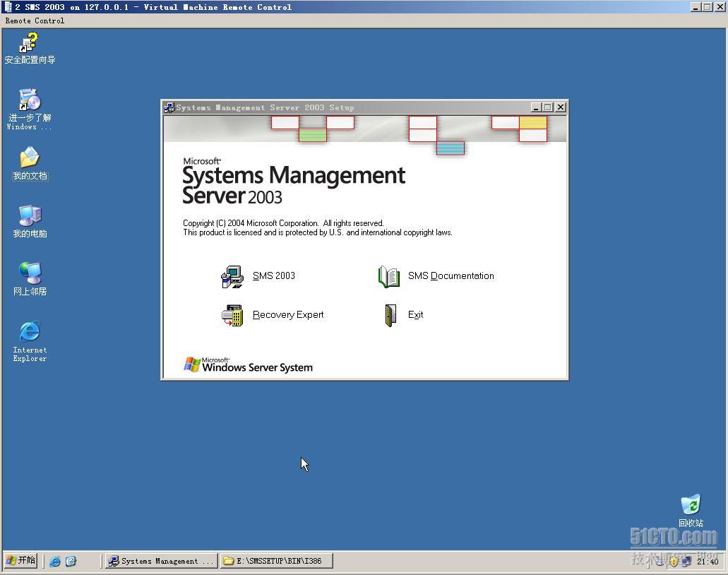Select the 我的电脑 desktop icon
The height and width of the screenshot is (575, 728).
[x=30, y=222]
